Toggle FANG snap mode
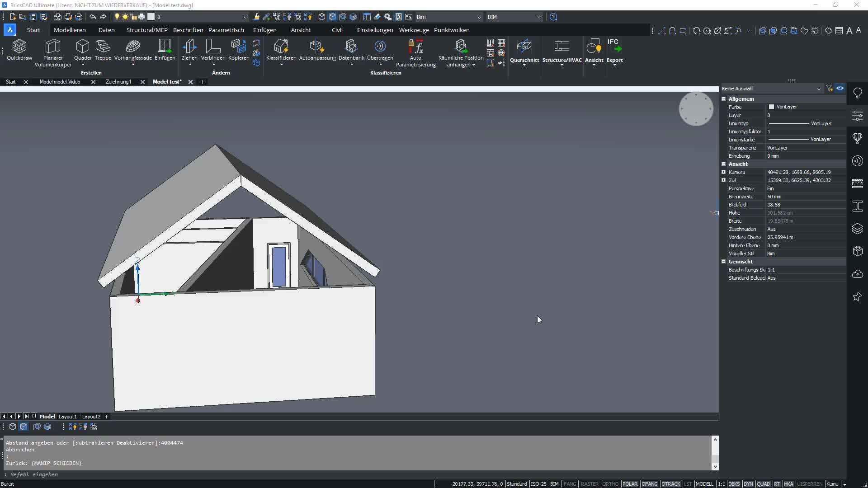The image size is (868, 488). coord(570,484)
